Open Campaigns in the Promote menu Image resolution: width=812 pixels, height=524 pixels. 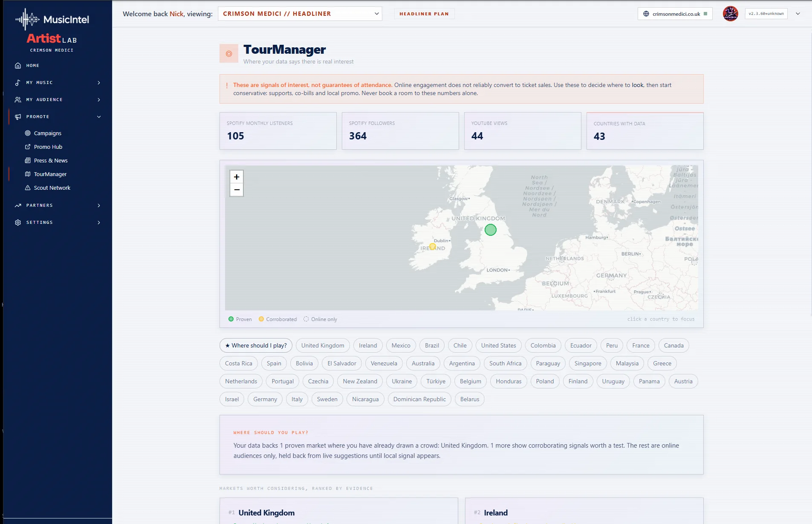(48, 133)
